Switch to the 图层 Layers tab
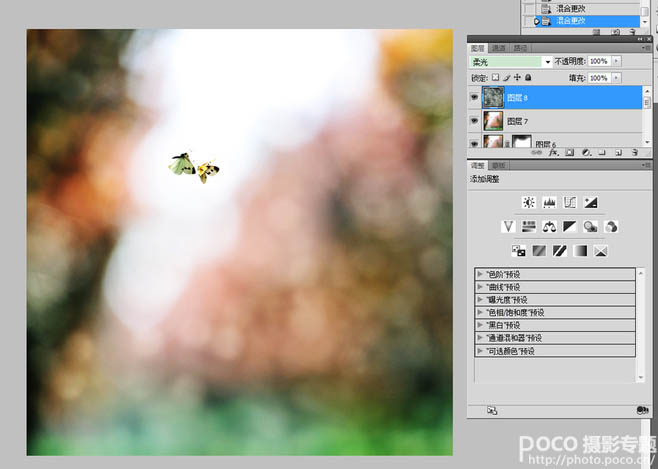658x469 pixels. 478,48
